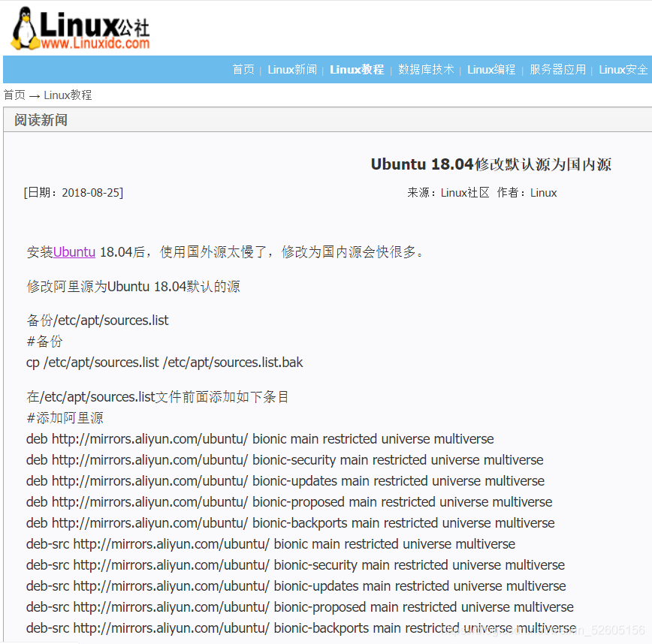Click the deb bionic main line
Screen dimensions: 652x644
tap(260, 439)
